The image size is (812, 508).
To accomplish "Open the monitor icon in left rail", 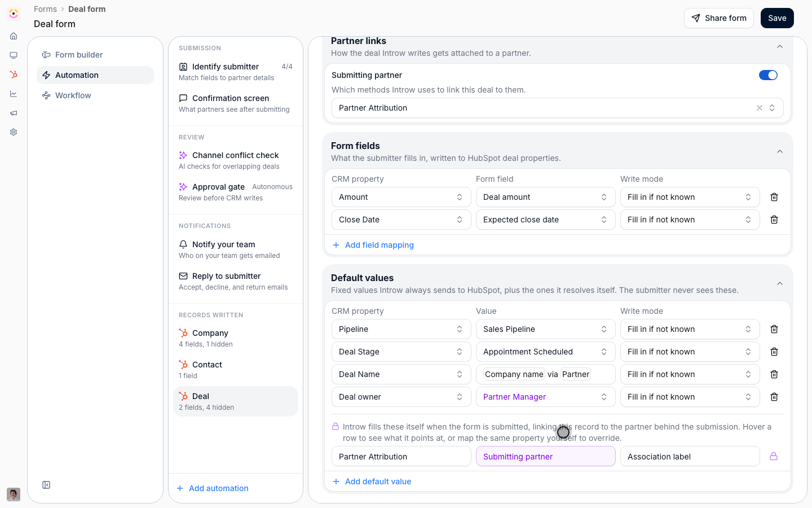I will point(14,55).
